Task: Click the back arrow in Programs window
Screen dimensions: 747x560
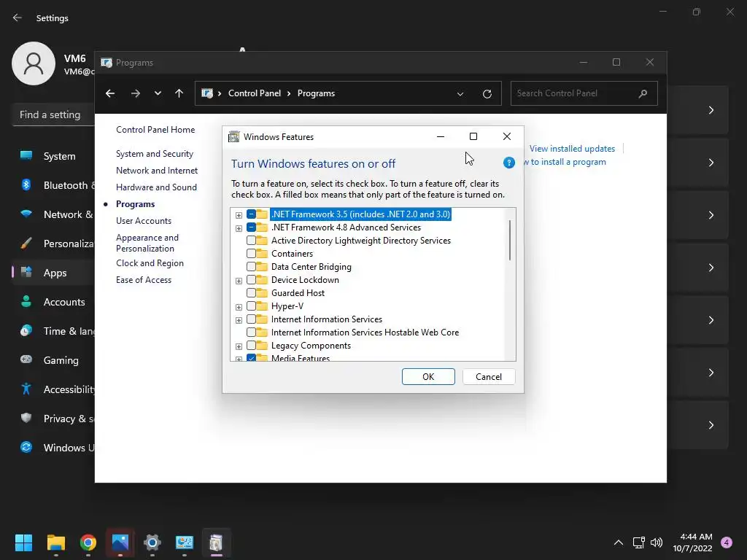Action: 110,93
